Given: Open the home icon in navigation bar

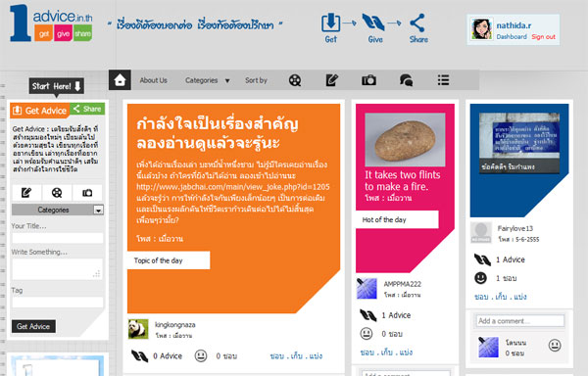Looking at the screenshot, I should [120, 79].
